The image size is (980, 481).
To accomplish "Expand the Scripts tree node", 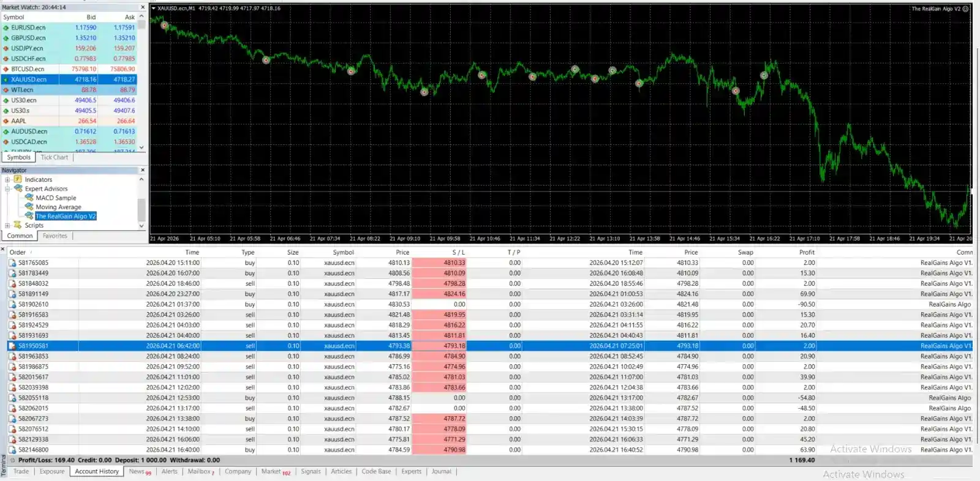I will click(7, 225).
